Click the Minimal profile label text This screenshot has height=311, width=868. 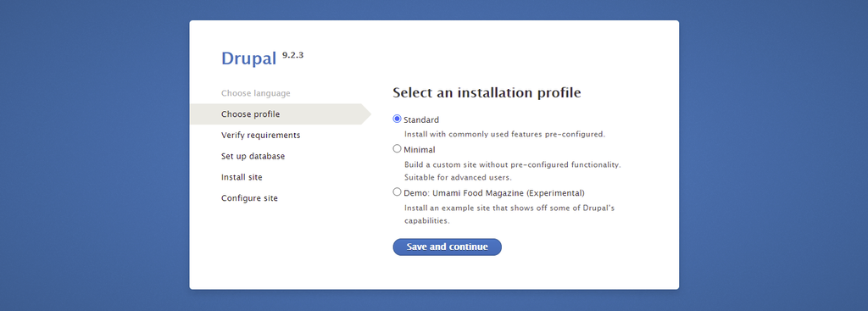420,149
